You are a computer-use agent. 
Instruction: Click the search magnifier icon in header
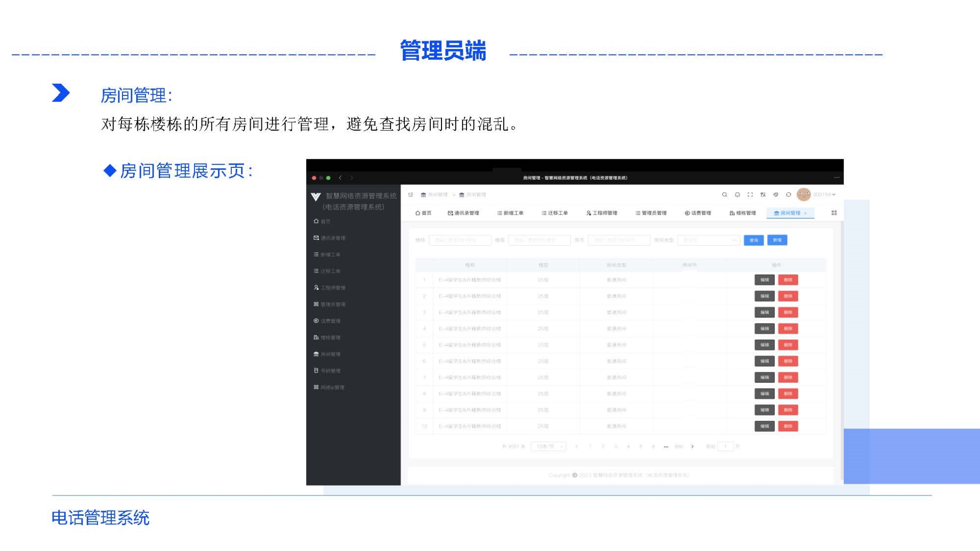point(724,194)
